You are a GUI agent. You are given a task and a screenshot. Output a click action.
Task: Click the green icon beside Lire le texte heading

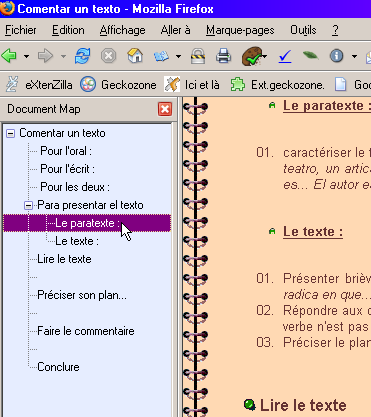pyautogui.click(x=250, y=405)
